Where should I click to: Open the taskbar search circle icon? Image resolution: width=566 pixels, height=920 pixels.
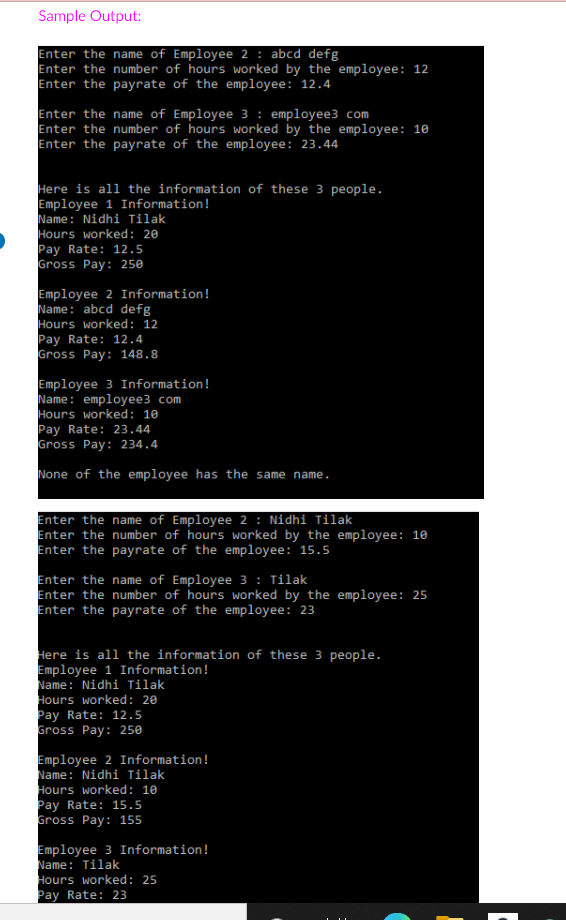(x=277, y=918)
